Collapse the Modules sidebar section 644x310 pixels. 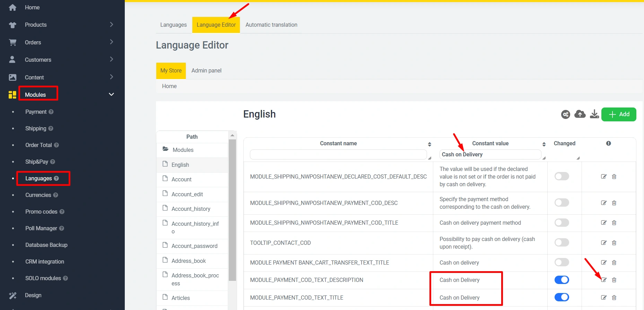click(111, 94)
